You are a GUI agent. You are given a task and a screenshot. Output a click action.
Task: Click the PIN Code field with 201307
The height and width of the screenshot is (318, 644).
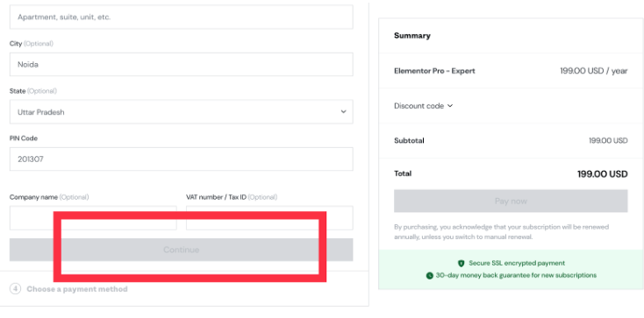[x=181, y=159]
